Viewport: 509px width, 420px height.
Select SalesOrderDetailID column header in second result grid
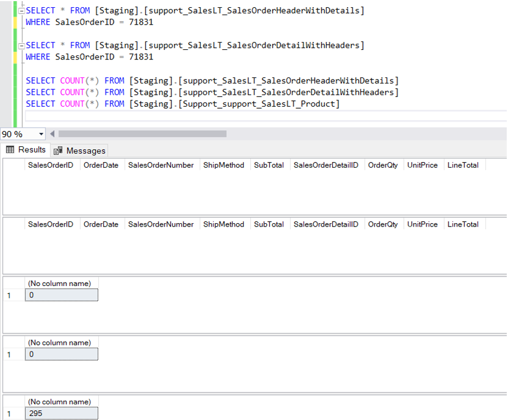tap(325, 224)
